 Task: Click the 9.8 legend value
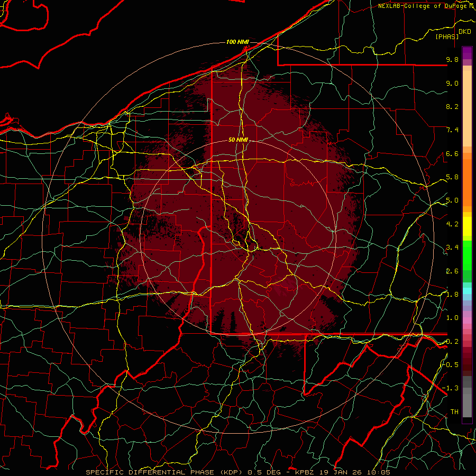click(x=452, y=59)
